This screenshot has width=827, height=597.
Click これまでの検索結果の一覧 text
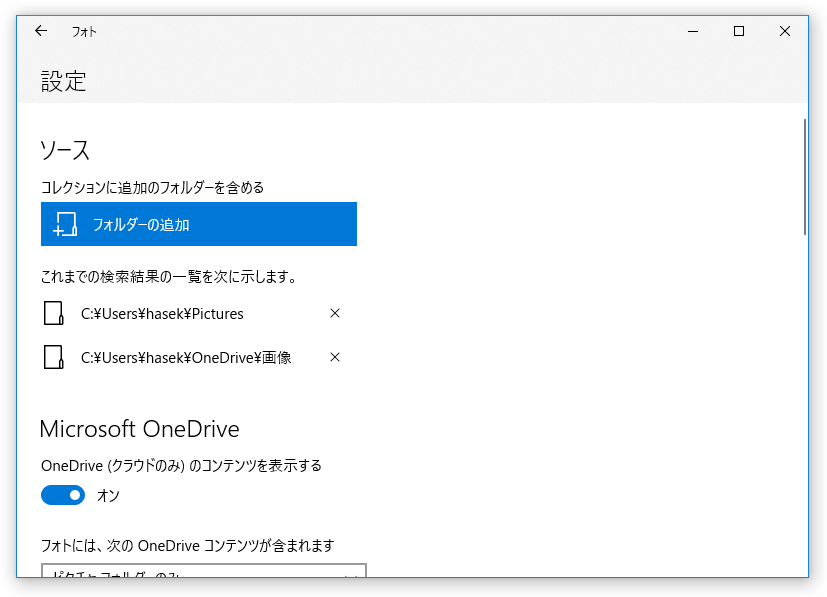click(x=169, y=277)
